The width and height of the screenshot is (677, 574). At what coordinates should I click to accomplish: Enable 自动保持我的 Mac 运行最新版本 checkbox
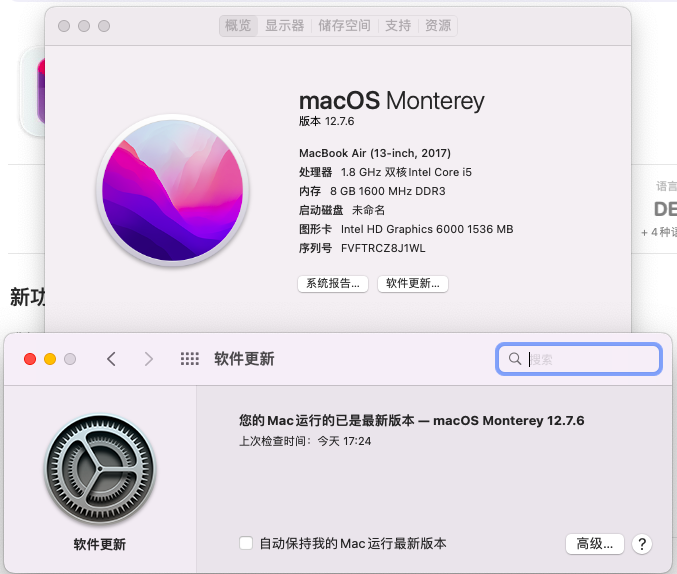246,544
